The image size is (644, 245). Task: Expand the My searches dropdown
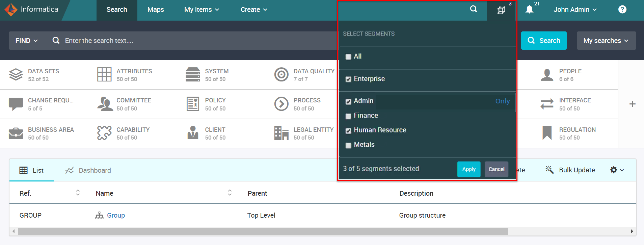click(606, 41)
